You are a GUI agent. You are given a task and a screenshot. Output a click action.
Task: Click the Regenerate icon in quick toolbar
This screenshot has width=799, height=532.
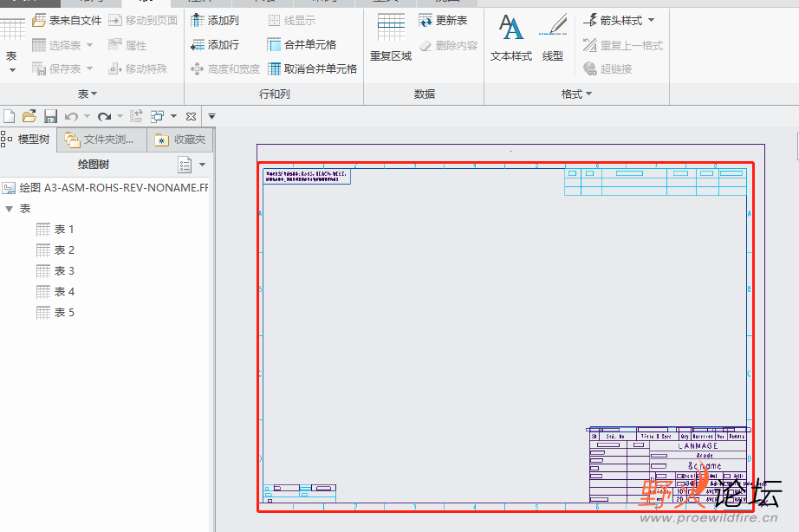(136, 117)
